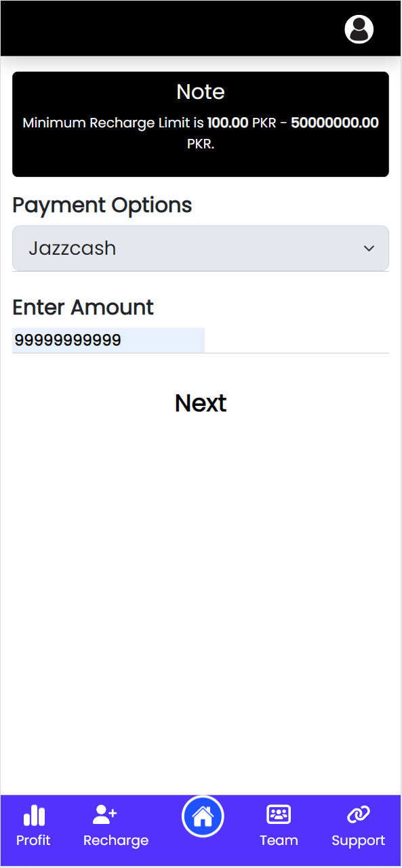Select the Recharge tab label
The image size is (402, 868).
tap(116, 840)
